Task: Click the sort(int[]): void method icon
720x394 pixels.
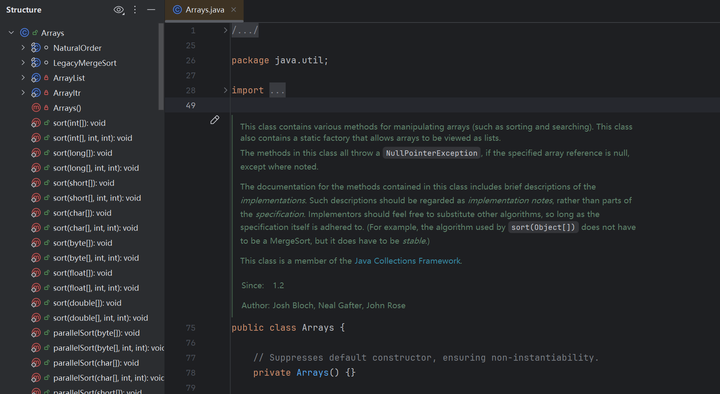Action: [x=36, y=123]
